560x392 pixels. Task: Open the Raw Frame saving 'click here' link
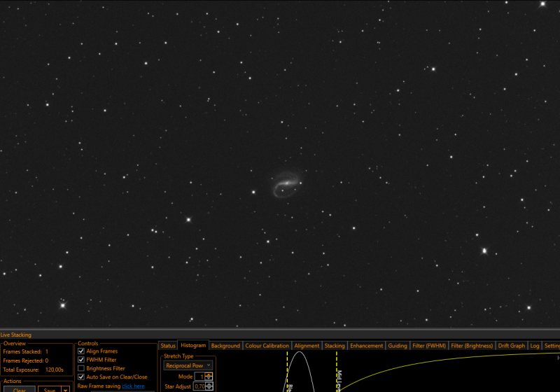point(133,386)
